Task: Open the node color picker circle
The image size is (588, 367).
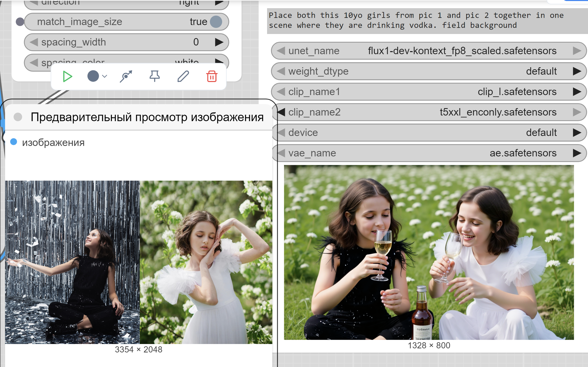Action: click(93, 76)
